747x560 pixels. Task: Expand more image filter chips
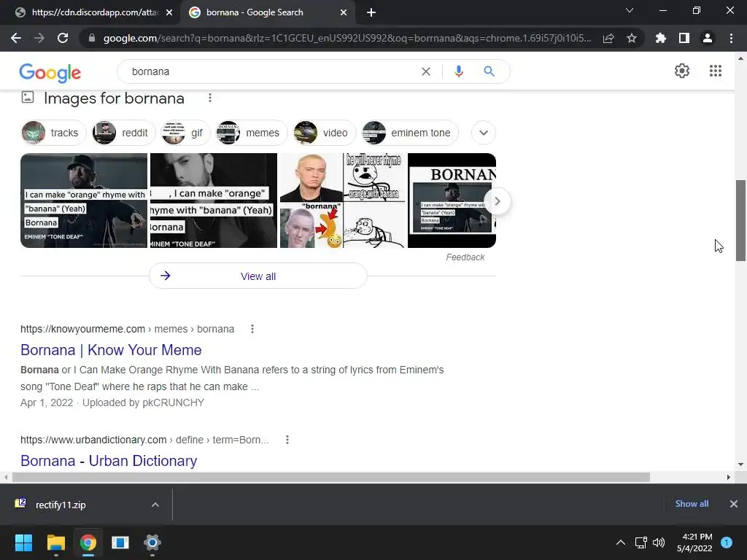click(x=484, y=133)
